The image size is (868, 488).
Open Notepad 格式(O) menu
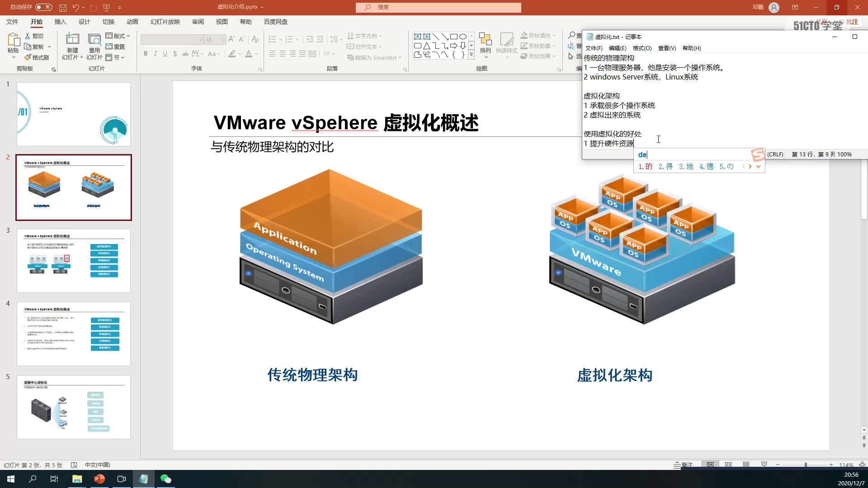[x=642, y=48]
